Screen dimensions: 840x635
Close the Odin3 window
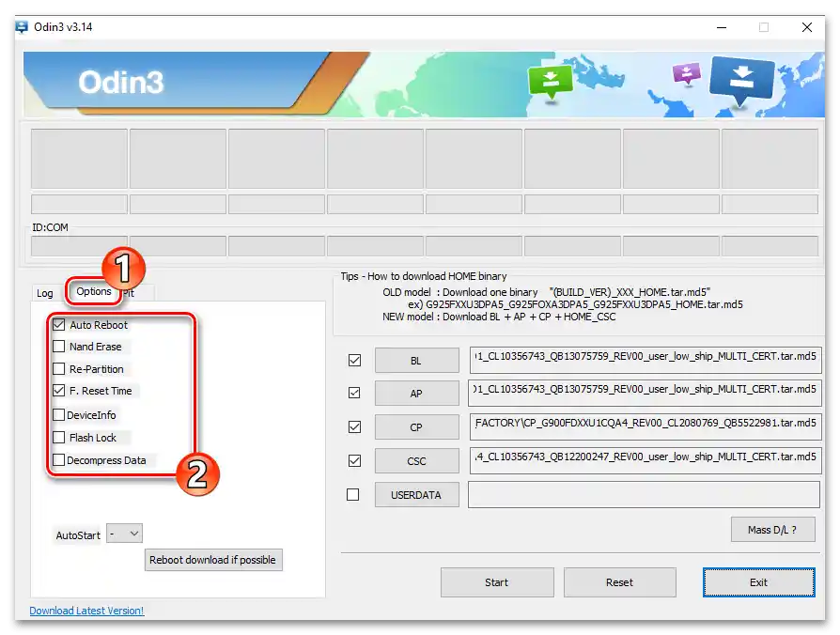(x=807, y=27)
